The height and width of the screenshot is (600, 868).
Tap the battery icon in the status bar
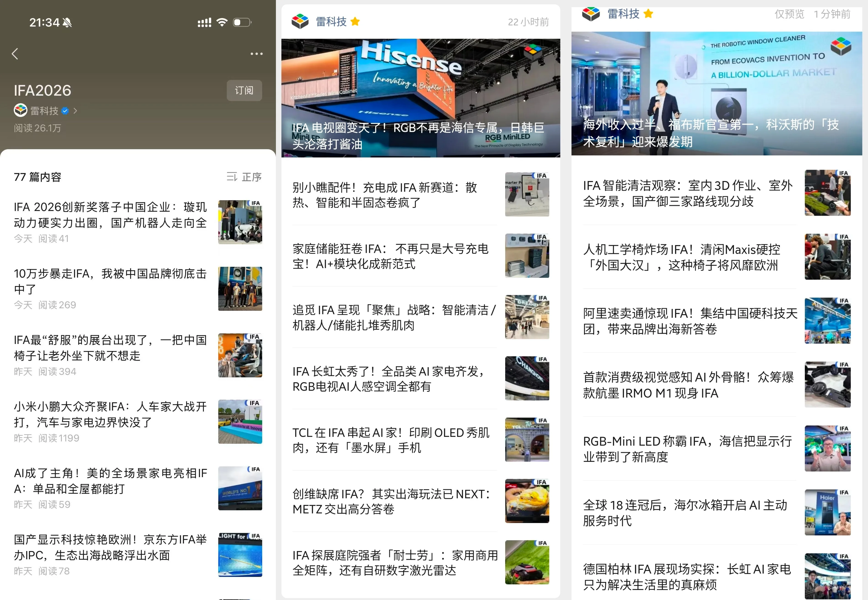242,22
